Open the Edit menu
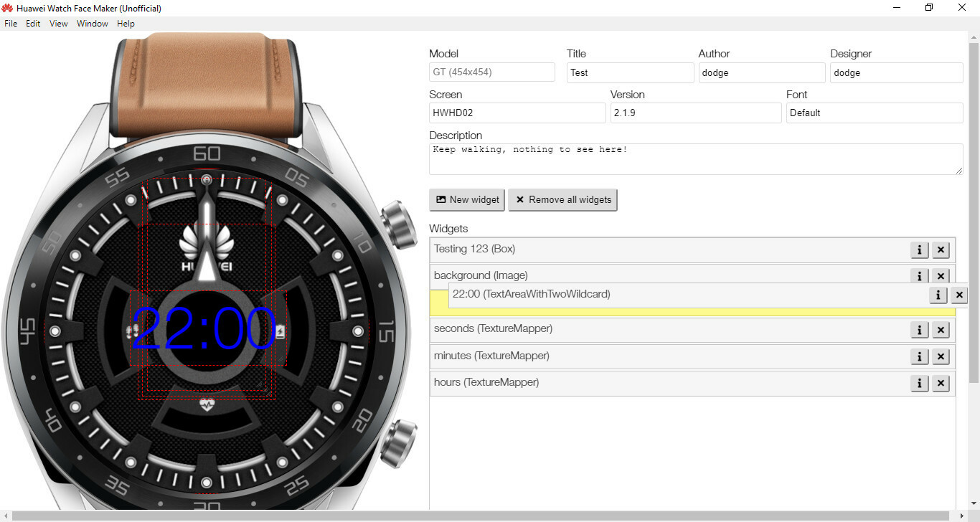Screen dimensions: 980x522 [x=33, y=24]
